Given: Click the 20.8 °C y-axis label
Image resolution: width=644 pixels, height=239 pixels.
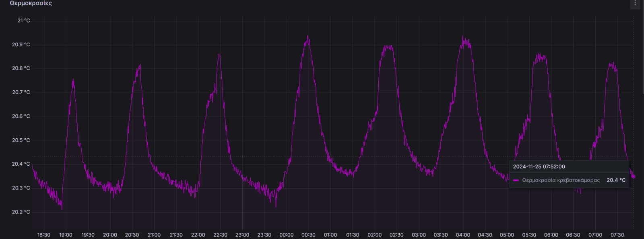Looking at the screenshot, I should point(21,69).
